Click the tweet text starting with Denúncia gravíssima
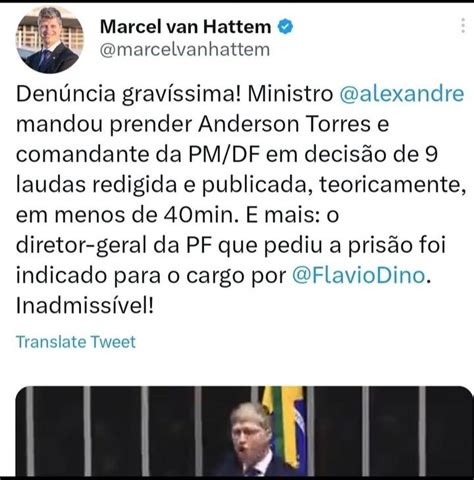Screen dimensions: 474x480 240,200
